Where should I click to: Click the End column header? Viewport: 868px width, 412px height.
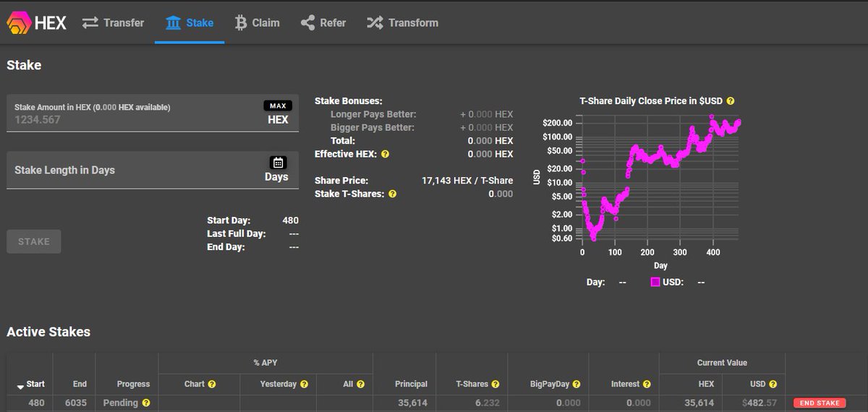tap(80, 385)
